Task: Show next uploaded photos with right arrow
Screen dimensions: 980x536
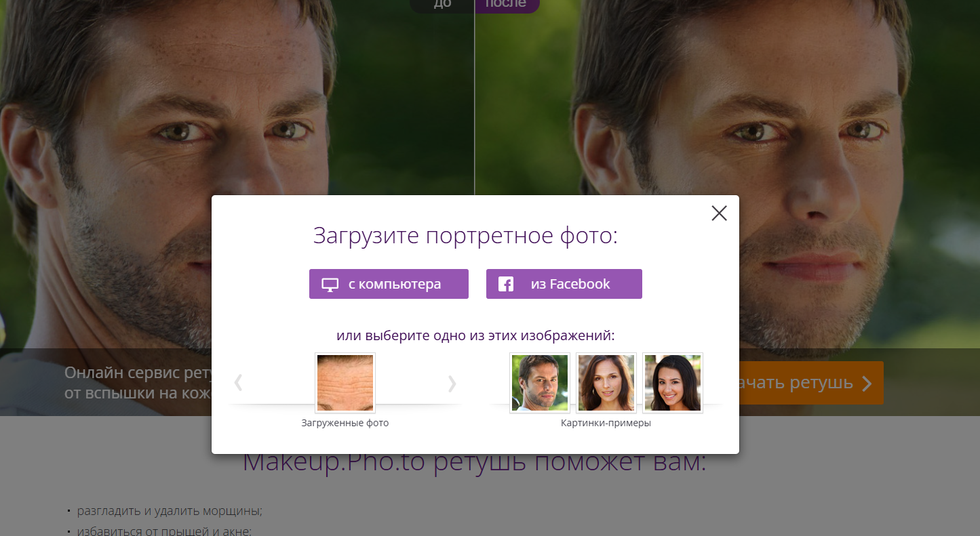Action: click(x=452, y=384)
